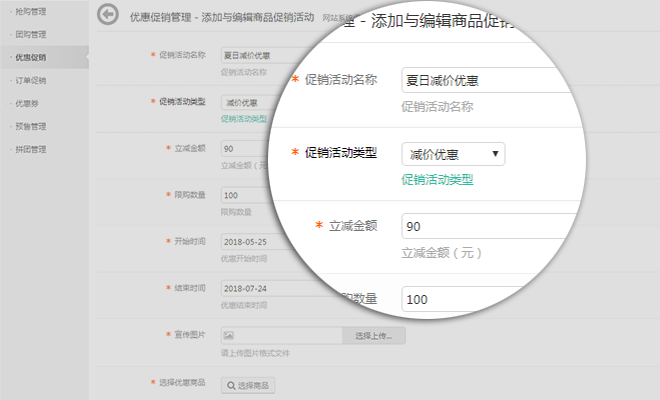Click the 结束时间 field label

190,288
